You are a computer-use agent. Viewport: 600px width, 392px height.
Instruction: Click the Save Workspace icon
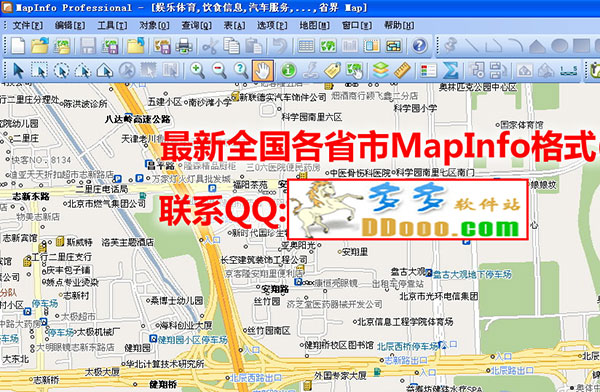click(x=110, y=46)
